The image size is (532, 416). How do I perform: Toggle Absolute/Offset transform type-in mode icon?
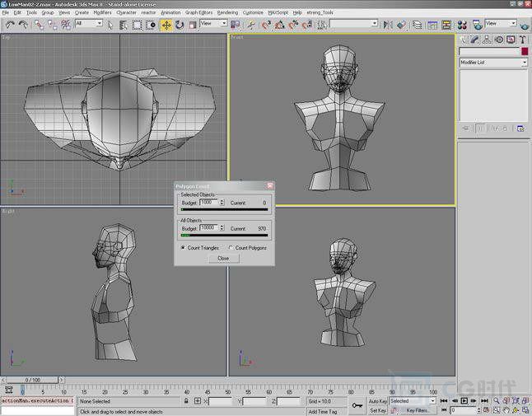[198, 401]
